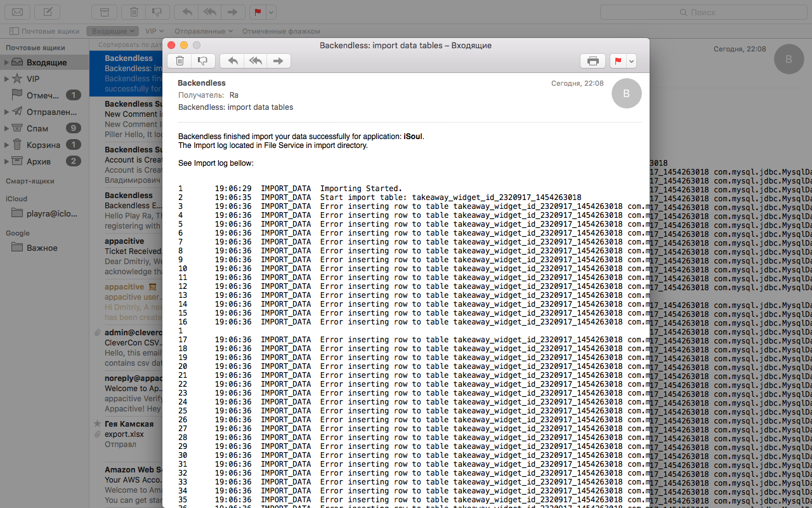The width and height of the screenshot is (812, 508).
Task: Open the Отправлен... mailbox in sidebar
Action: (x=44, y=112)
